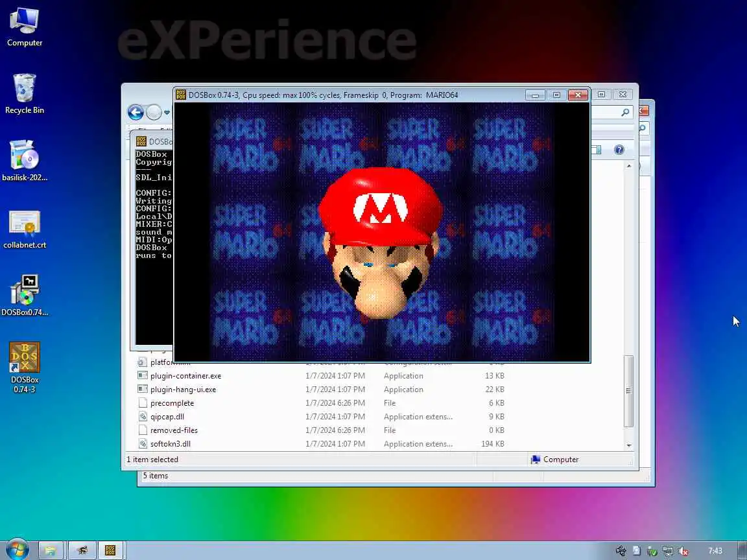Screen dimensions: 747x560
Task: Click the plugin-container.exe file icon
Action: [143, 375]
